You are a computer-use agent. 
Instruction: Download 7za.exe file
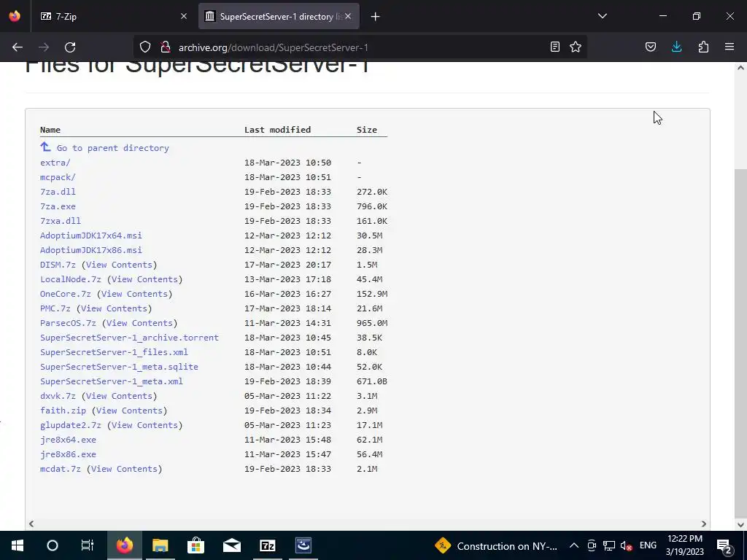coord(58,206)
